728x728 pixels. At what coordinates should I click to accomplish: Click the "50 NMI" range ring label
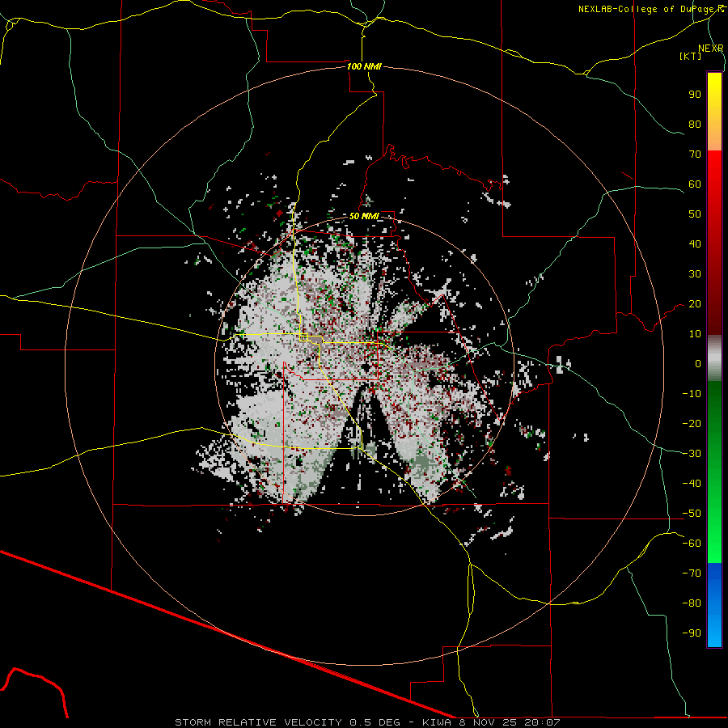point(364,216)
